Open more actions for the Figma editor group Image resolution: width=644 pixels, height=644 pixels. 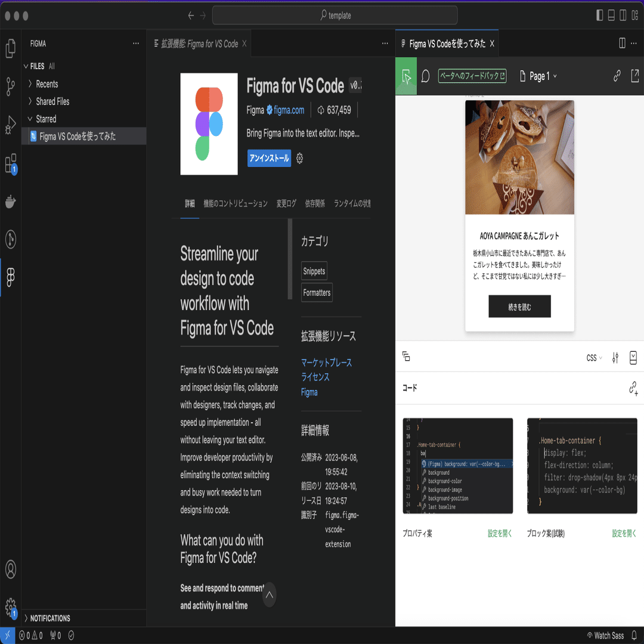634,43
